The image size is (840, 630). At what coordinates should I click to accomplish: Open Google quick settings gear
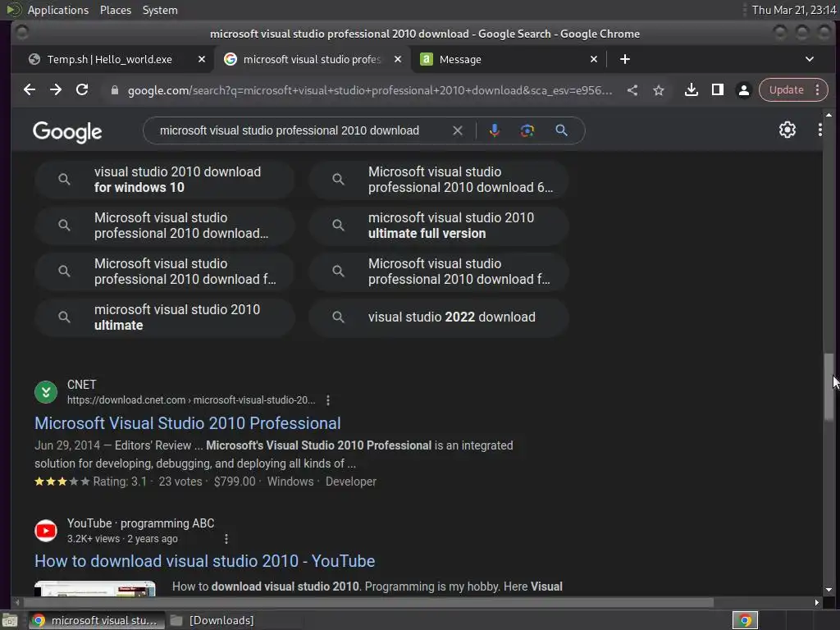click(787, 130)
